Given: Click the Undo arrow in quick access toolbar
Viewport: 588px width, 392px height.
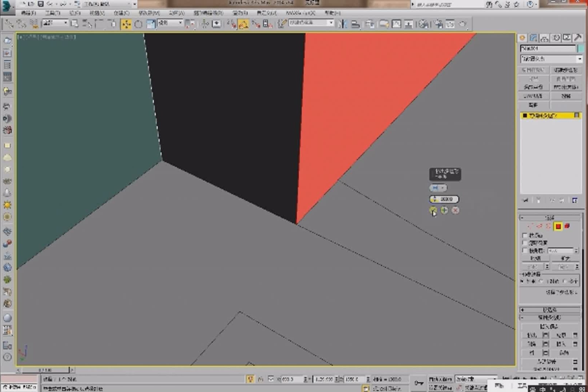Looking at the screenshot, I should coord(49,4).
